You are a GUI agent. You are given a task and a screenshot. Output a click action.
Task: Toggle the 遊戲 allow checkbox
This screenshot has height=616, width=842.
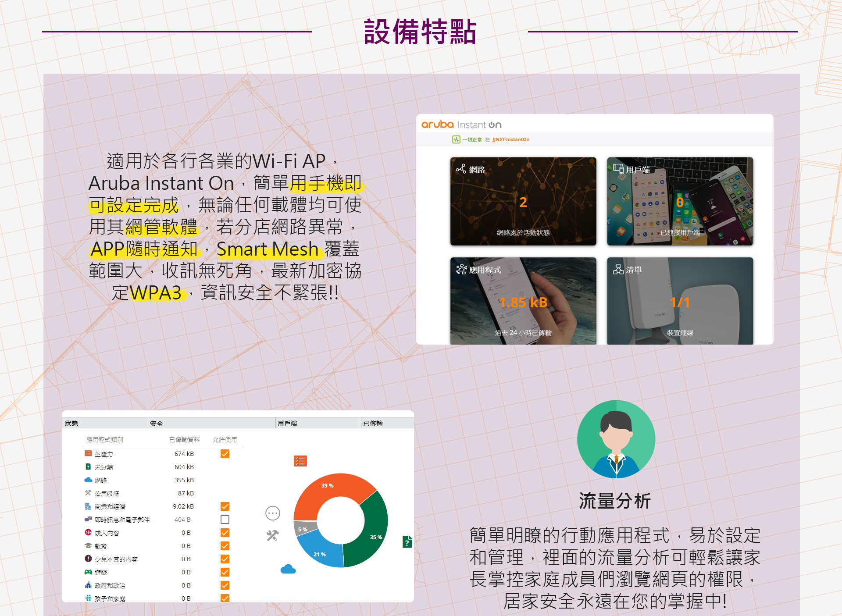(x=225, y=572)
